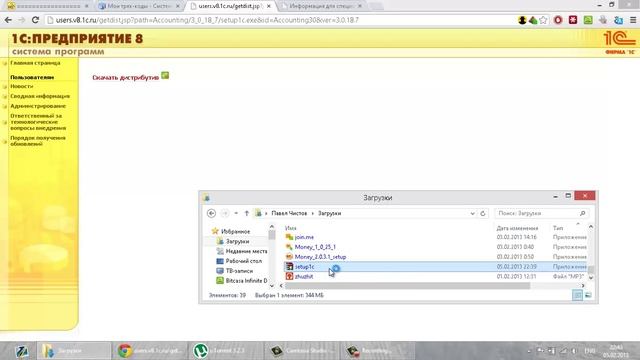
Task: Refresh the Загрузки folder view
Action: [483, 213]
